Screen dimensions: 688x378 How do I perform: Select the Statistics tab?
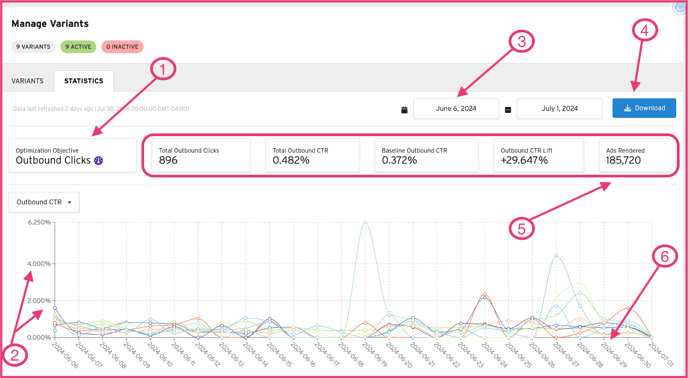(84, 81)
